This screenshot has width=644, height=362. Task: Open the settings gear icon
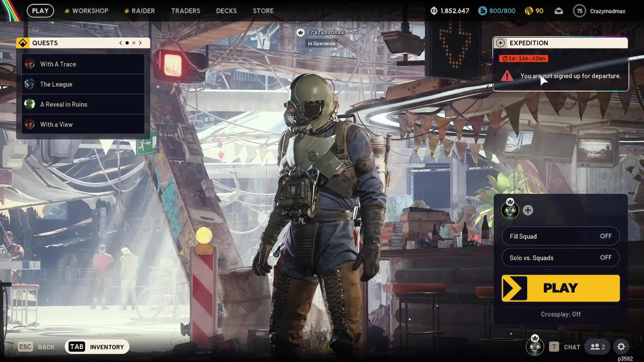(621, 347)
